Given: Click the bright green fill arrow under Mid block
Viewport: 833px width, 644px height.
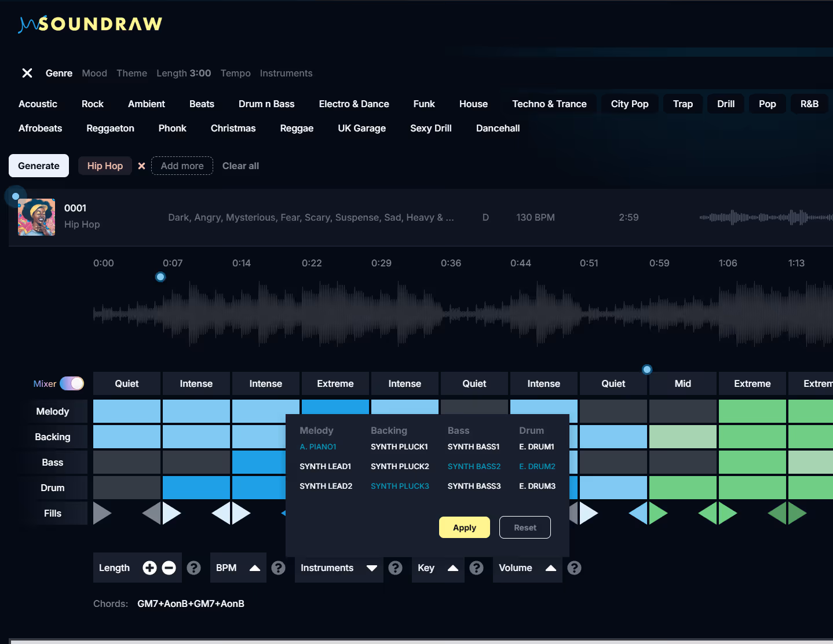Looking at the screenshot, I should (x=658, y=513).
